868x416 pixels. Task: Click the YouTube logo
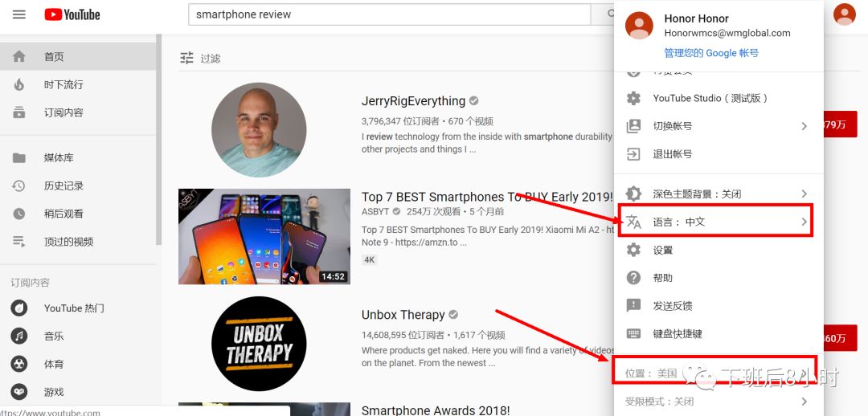point(72,14)
